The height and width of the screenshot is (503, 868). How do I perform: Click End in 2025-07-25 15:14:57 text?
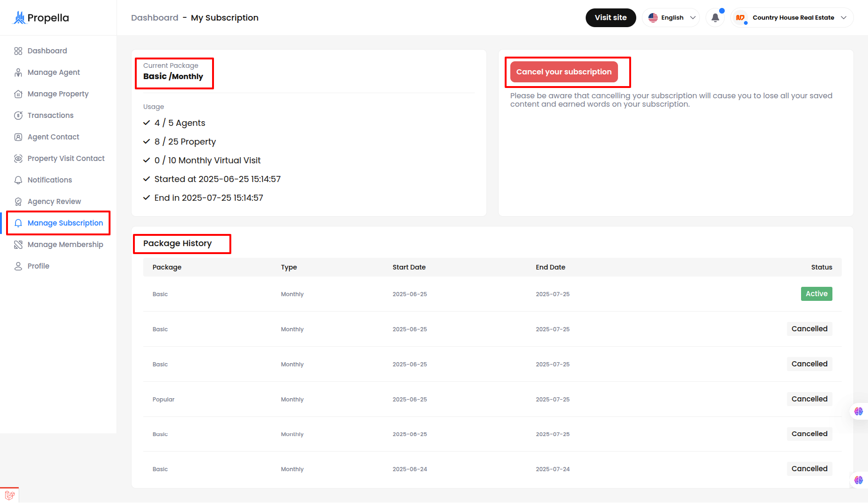pos(209,198)
